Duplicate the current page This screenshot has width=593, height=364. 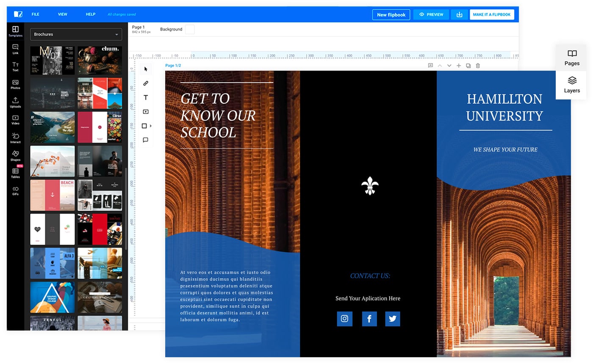click(468, 66)
